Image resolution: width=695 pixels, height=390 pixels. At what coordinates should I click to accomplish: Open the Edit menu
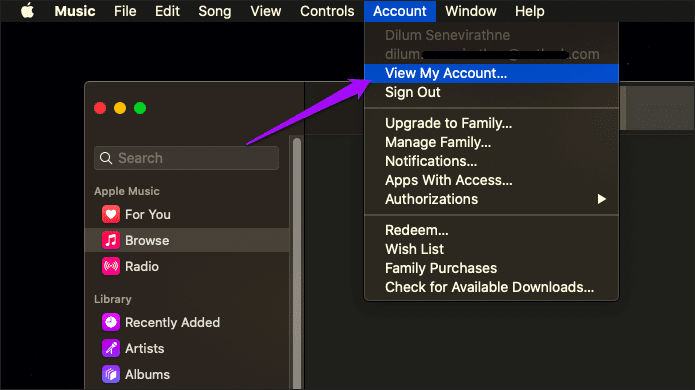click(167, 11)
